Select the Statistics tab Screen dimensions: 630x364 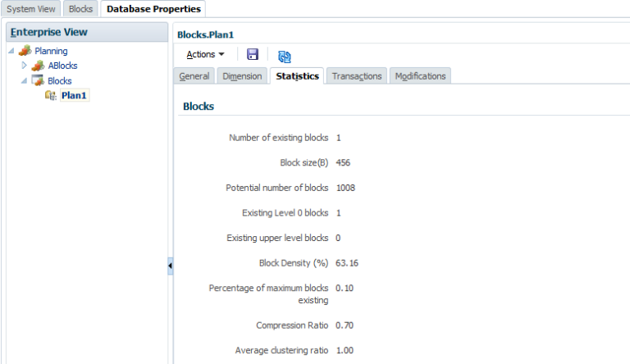pyautogui.click(x=297, y=76)
